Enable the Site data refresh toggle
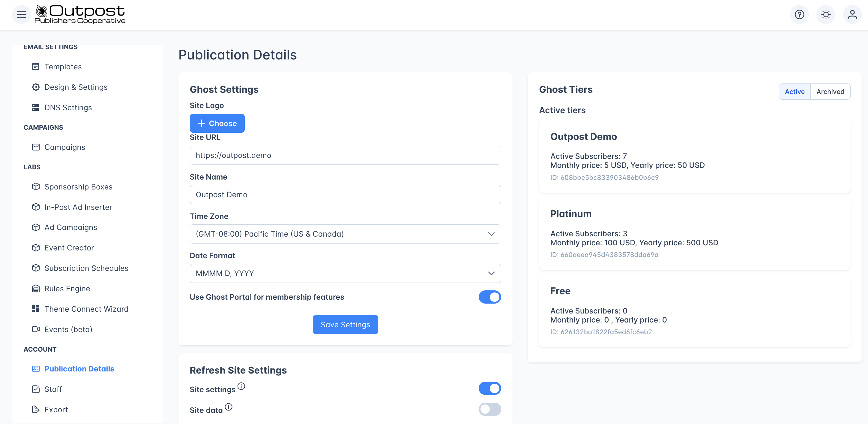Viewport: 868px width, 424px height. pyautogui.click(x=489, y=410)
